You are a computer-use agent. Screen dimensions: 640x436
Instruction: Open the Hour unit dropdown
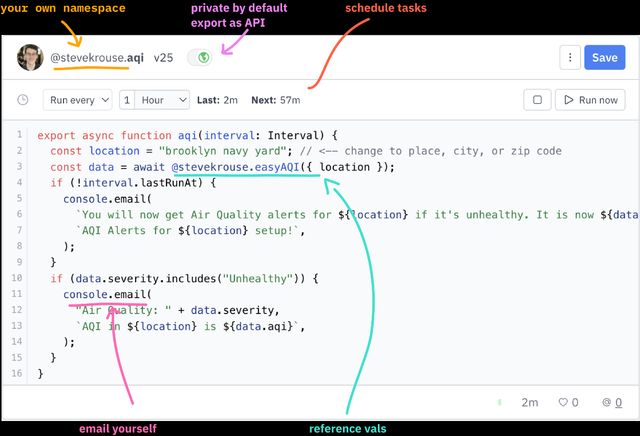(165, 100)
